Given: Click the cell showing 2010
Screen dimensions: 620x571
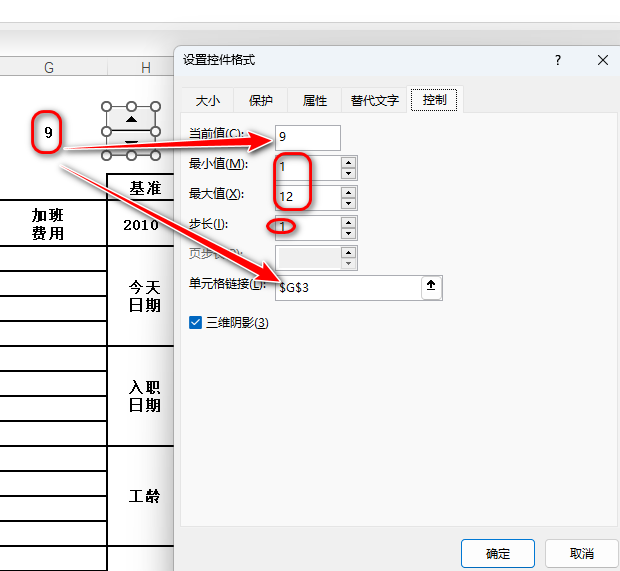Looking at the screenshot, I should click(141, 224).
